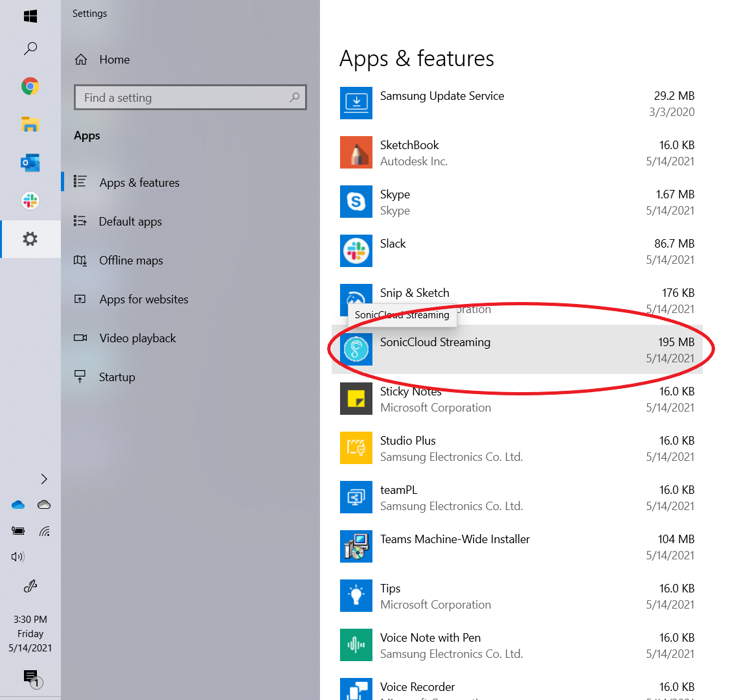Click the volume speaker tray icon
The width and height of the screenshot is (730, 700).
[18, 557]
